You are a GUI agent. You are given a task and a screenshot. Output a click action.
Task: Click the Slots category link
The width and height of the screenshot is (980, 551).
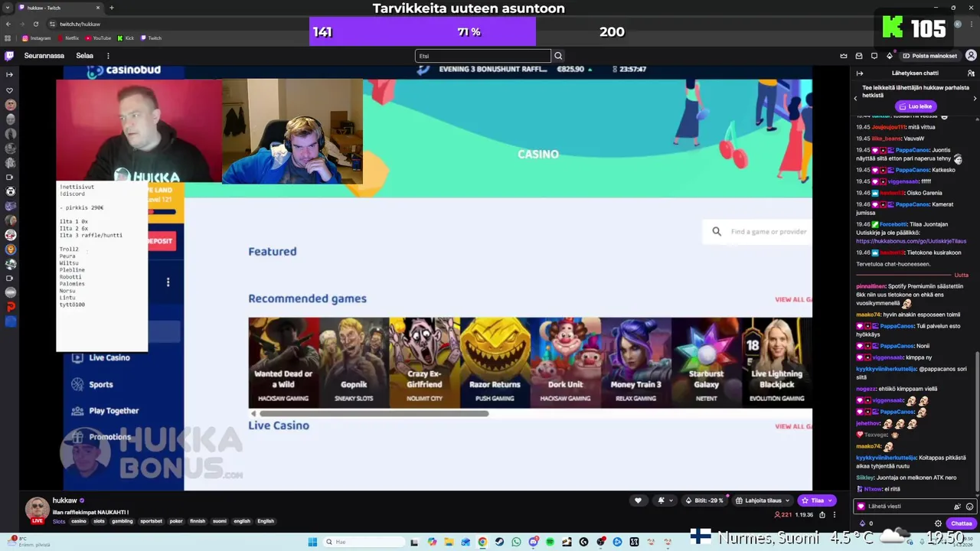click(59, 521)
